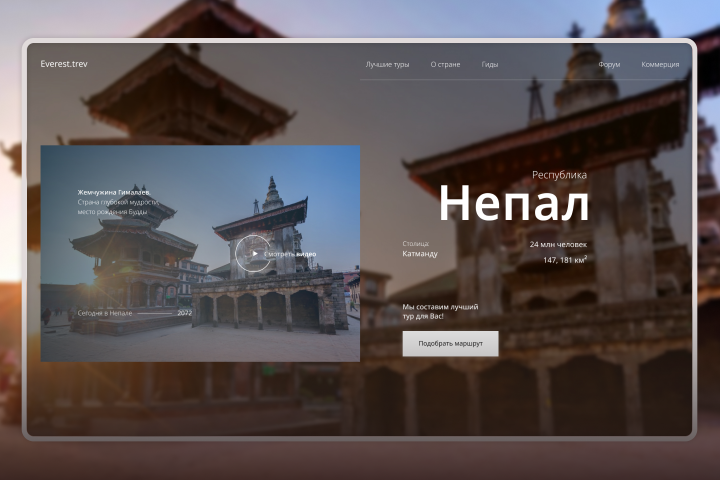Viewport: 720px width, 480px height.
Task: Click the Подобрать маршрут button
Action: 450,344
